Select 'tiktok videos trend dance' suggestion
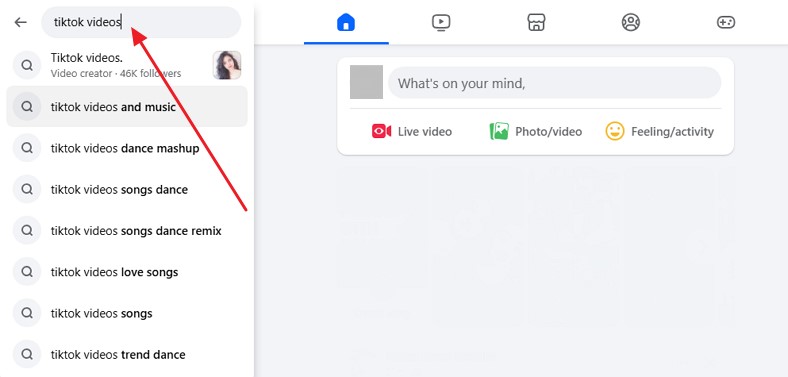788x377 pixels. point(127,354)
